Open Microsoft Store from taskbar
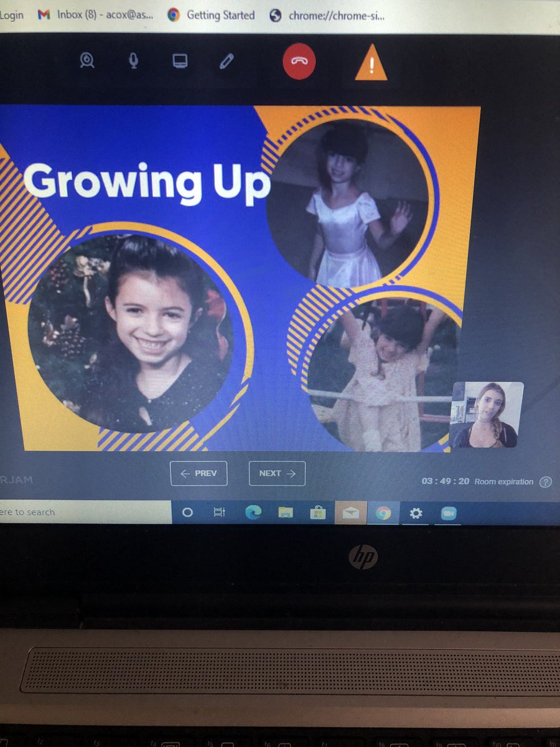Viewport: 560px width, 747px height. [x=318, y=513]
